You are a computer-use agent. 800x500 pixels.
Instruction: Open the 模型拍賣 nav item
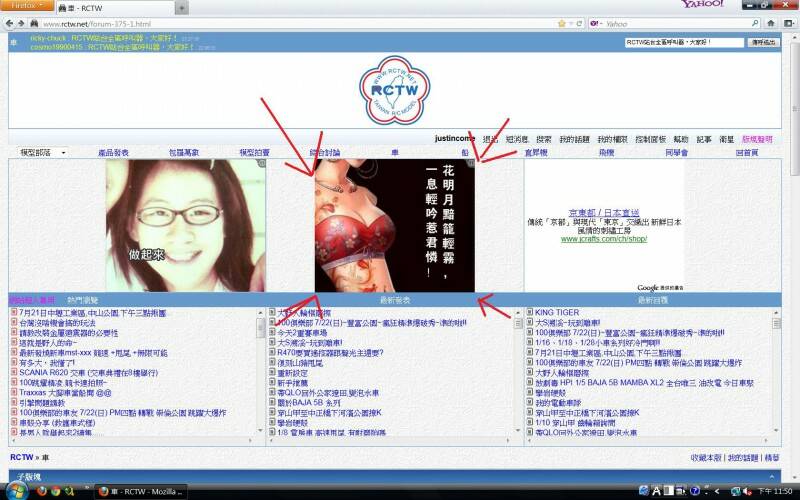click(x=254, y=153)
